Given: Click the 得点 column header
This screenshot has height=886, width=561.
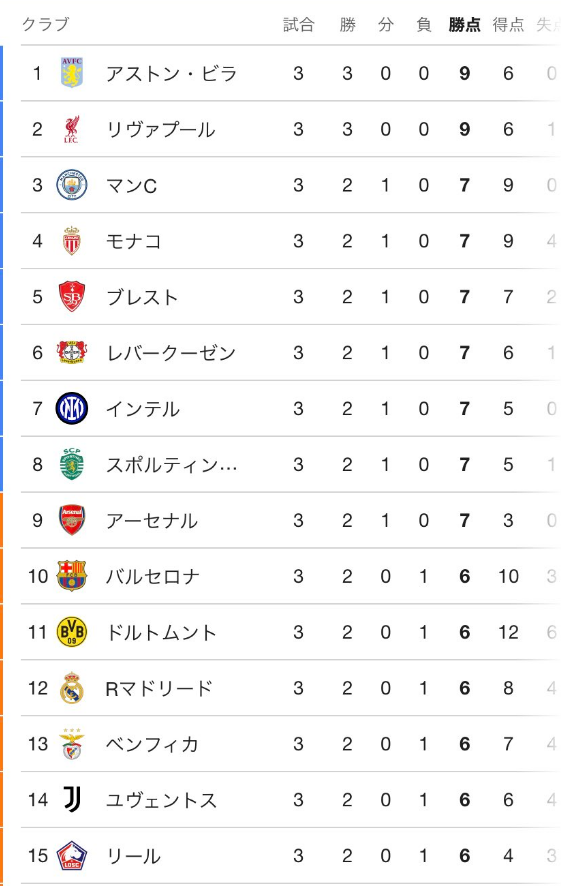Looking at the screenshot, I should click(508, 24).
